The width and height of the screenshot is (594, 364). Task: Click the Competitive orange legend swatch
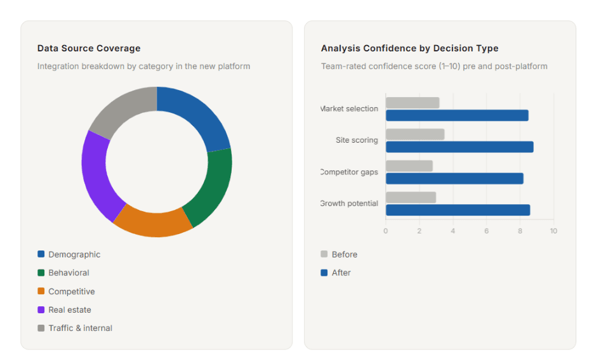click(x=41, y=291)
